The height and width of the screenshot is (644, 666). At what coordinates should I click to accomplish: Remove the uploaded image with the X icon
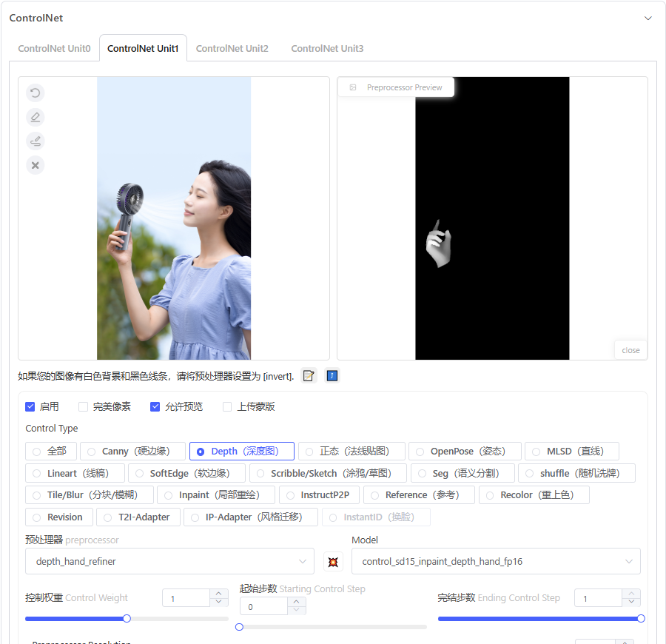pos(36,165)
